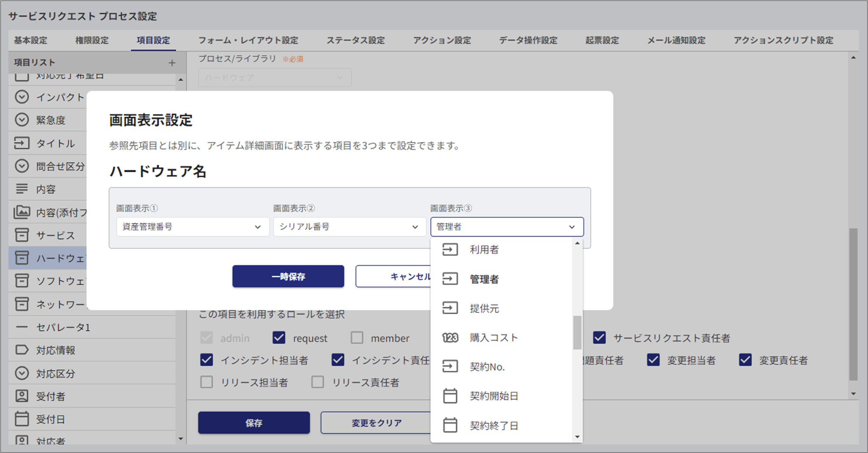Open the 画面表示② dropdown showing シリアル番号
Viewport: 868px width, 453px height.
350,227
